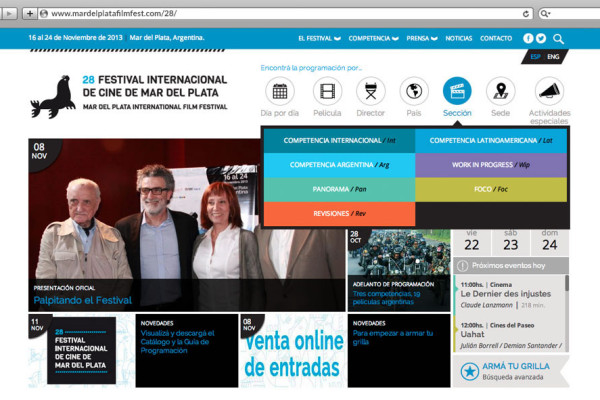Open Tres competencias películas argentinas link
The height and width of the screenshot is (400, 600).
386,298
